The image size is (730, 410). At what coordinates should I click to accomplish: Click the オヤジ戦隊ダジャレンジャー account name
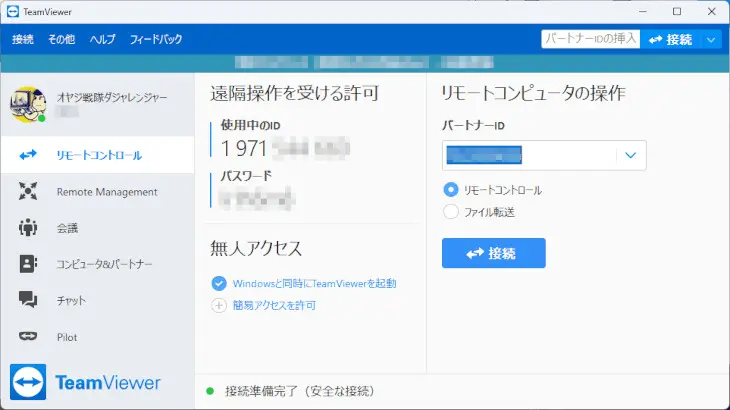pos(112,97)
